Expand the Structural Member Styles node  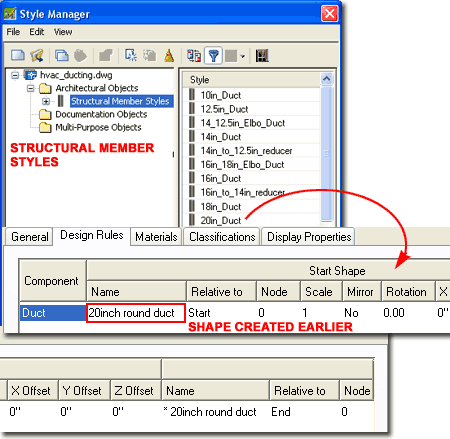tap(46, 101)
